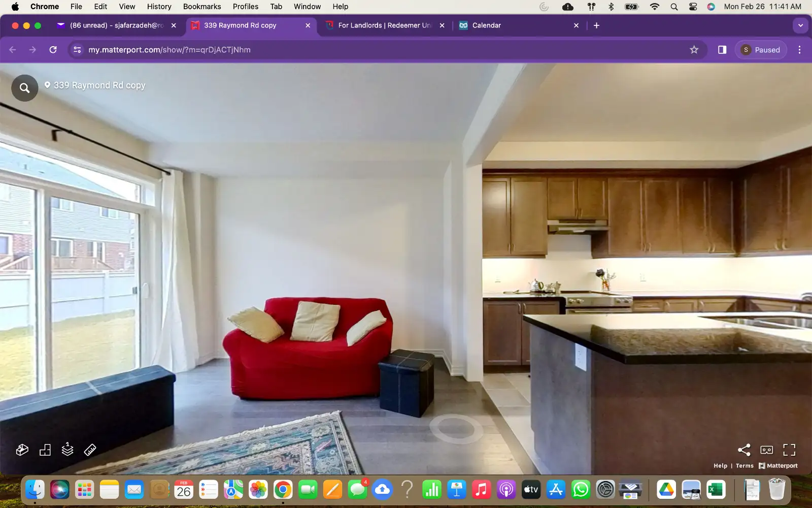
Task: Open the Terms link
Action: (745, 465)
